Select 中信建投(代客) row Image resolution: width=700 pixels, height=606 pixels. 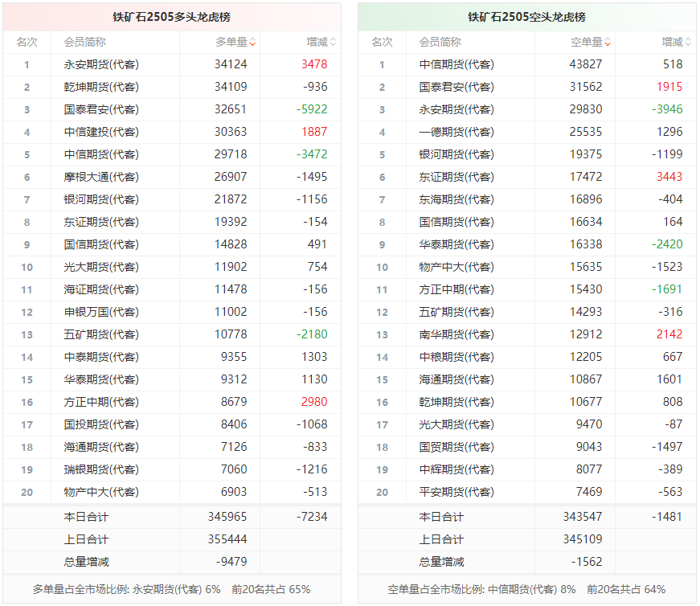pos(172,132)
